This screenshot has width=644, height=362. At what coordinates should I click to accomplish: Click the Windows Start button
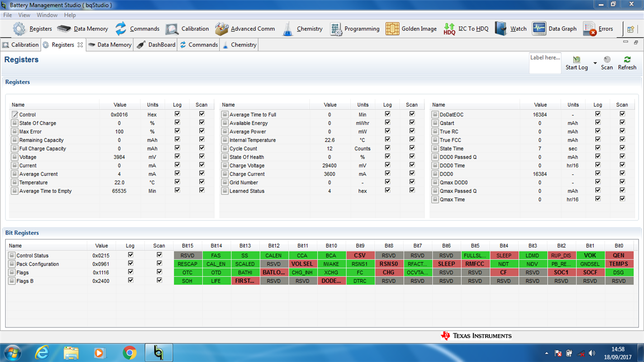pyautogui.click(x=13, y=353)
